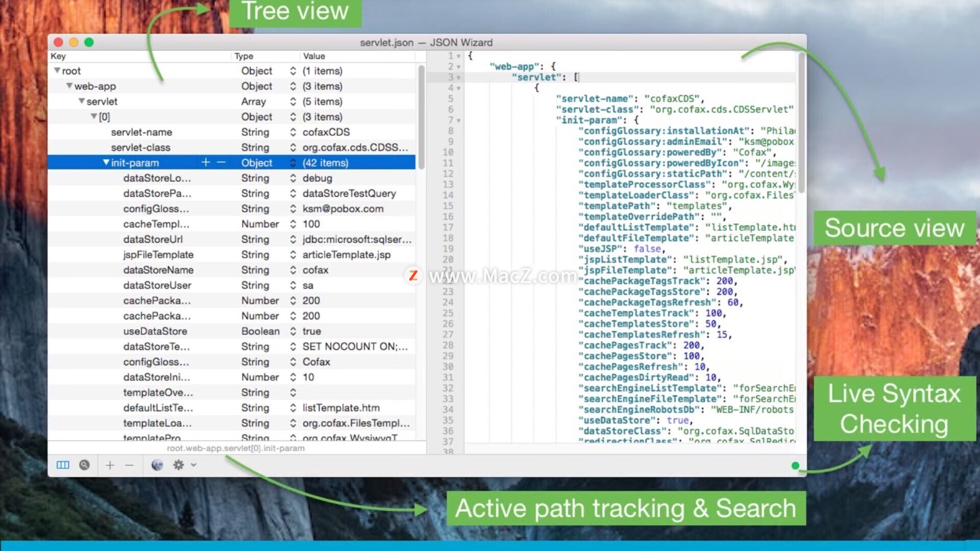Remove node using bottom toolbar minus
The width and height of the screenshot is (980, 551).
129,465
